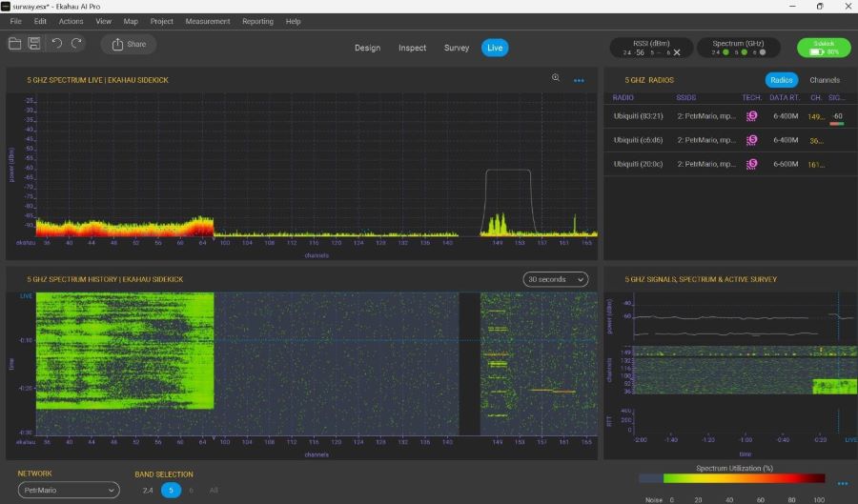
Task: Click tech icon for Ubiquiti (20:0c)
Action: 752,164
